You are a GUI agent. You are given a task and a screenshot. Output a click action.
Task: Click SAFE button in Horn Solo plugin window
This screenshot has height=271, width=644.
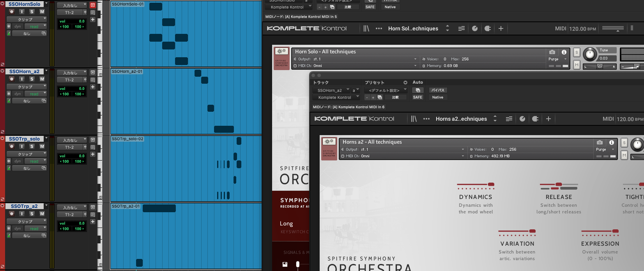370,7
